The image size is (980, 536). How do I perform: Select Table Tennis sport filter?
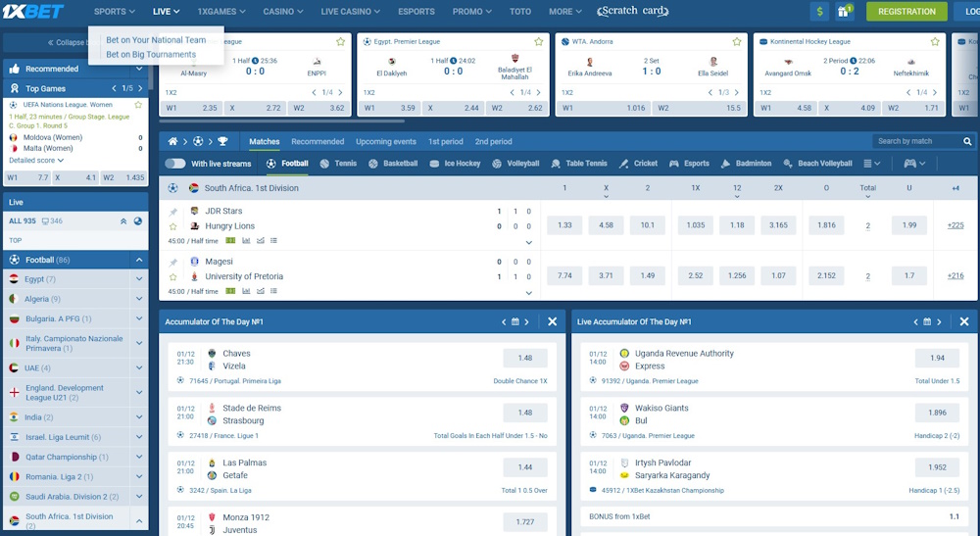[579, 164]
